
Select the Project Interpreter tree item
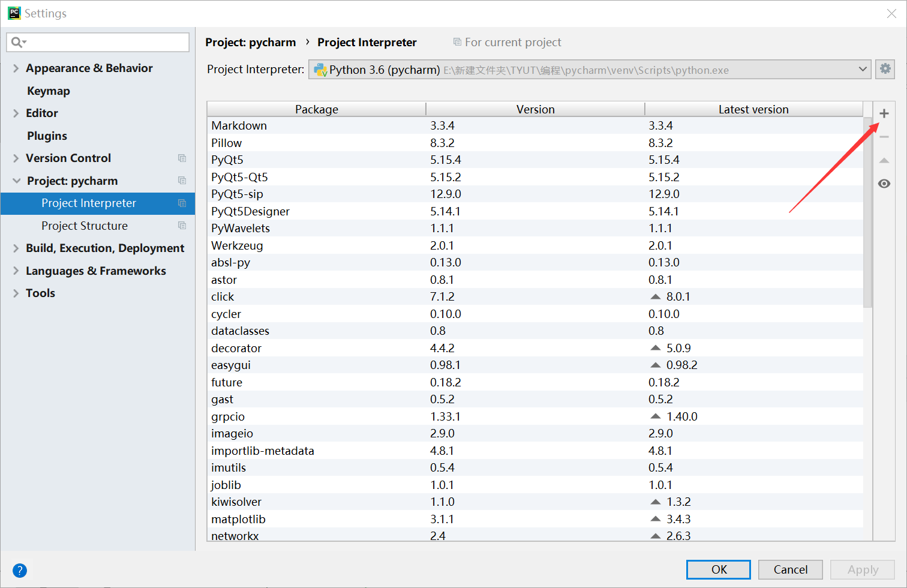pyautogui.click(x=98, y=203)
